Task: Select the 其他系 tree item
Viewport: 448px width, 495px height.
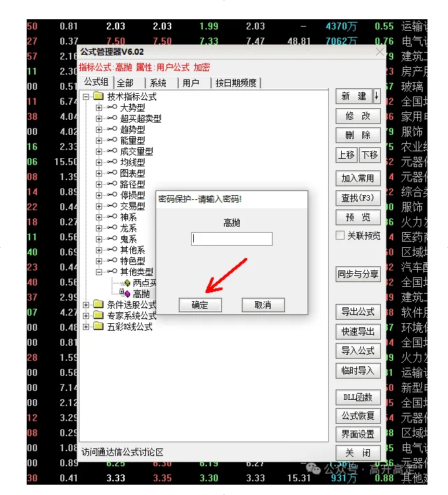Action: 132,250
